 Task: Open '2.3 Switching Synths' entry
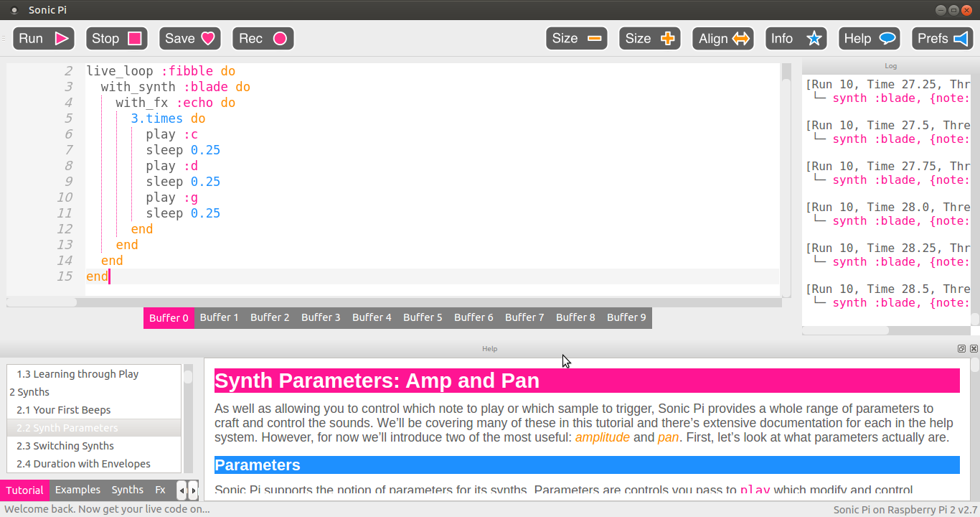[94, 446]
